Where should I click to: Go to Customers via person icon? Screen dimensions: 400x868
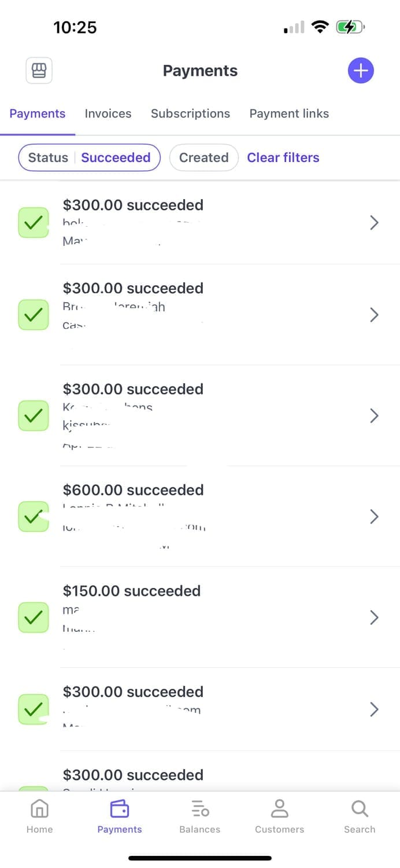pyautogui.click(x=280, y=808)
